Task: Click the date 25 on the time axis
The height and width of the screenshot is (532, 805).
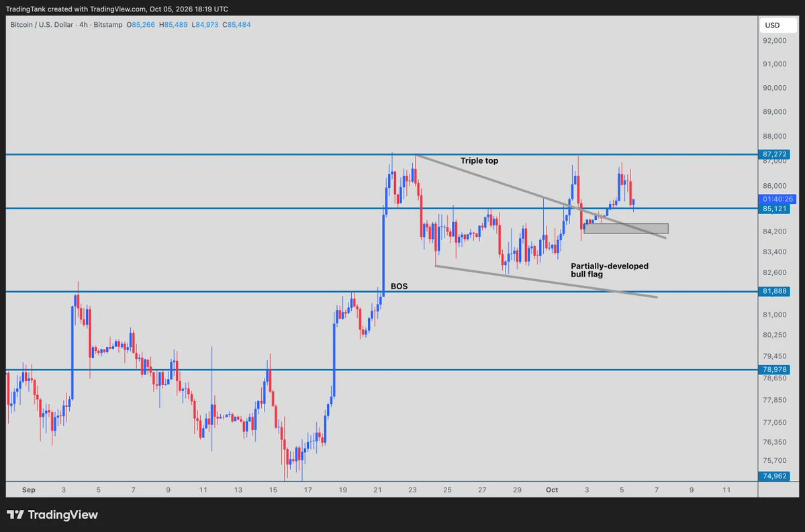Action: pyautogui.click(x=447, y=490)
